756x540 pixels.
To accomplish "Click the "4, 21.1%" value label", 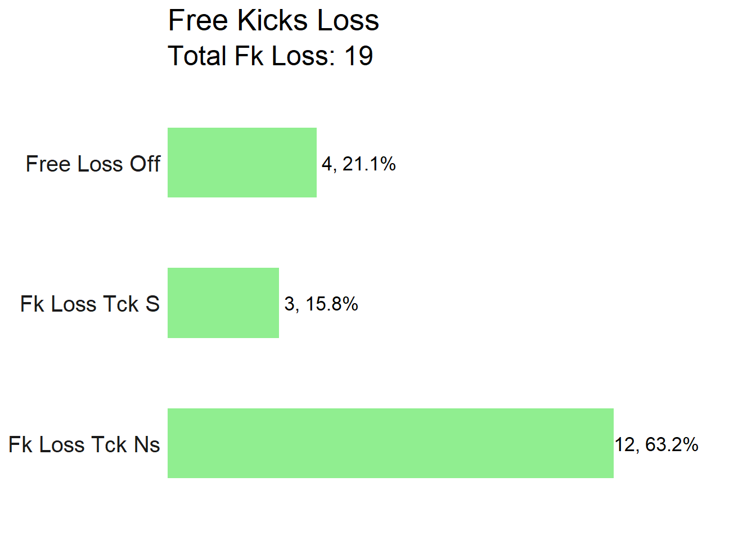I will [359, 164].
